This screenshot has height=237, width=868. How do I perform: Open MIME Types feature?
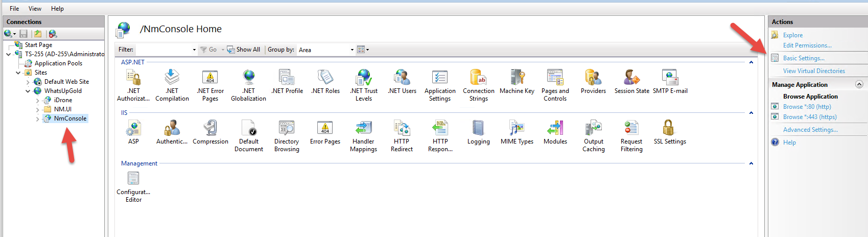(x=517, y=132)
